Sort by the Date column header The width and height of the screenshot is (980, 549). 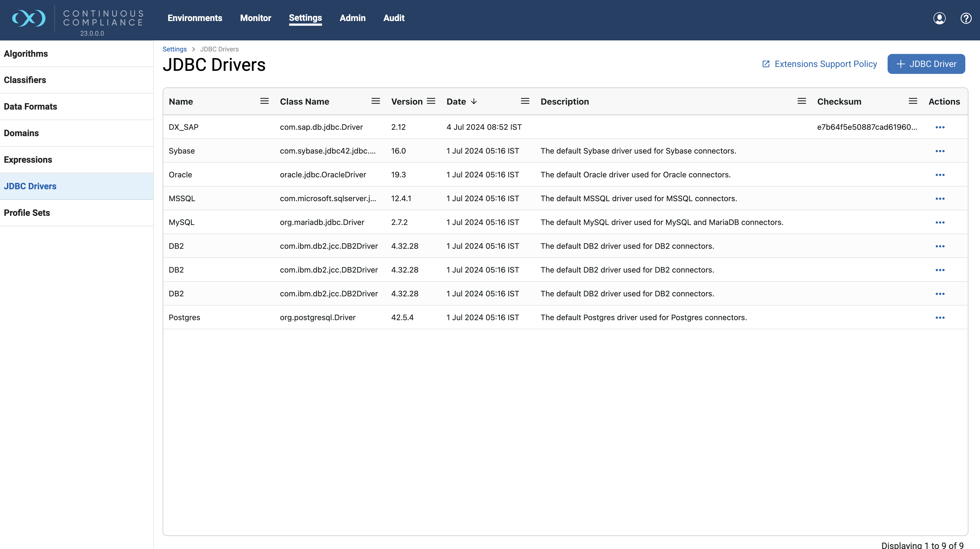pyautogui.click(x=456, y=102)
